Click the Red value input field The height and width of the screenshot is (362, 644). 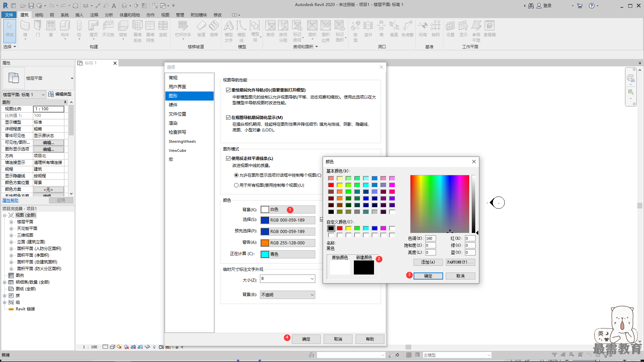pyautogui.click(x=470, y=238)
